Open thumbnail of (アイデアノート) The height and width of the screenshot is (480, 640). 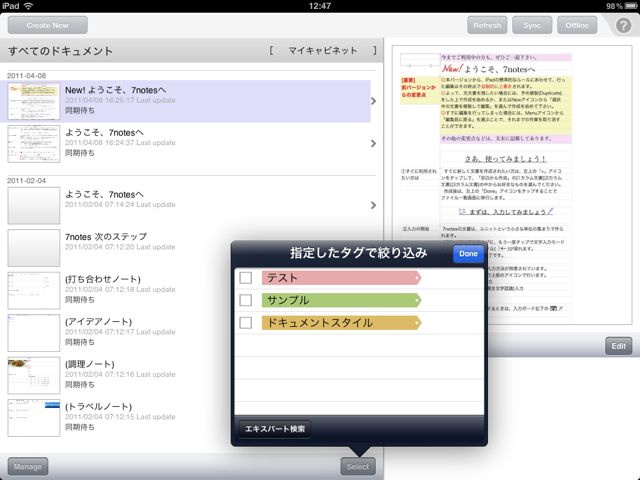(x=34, y=333)
